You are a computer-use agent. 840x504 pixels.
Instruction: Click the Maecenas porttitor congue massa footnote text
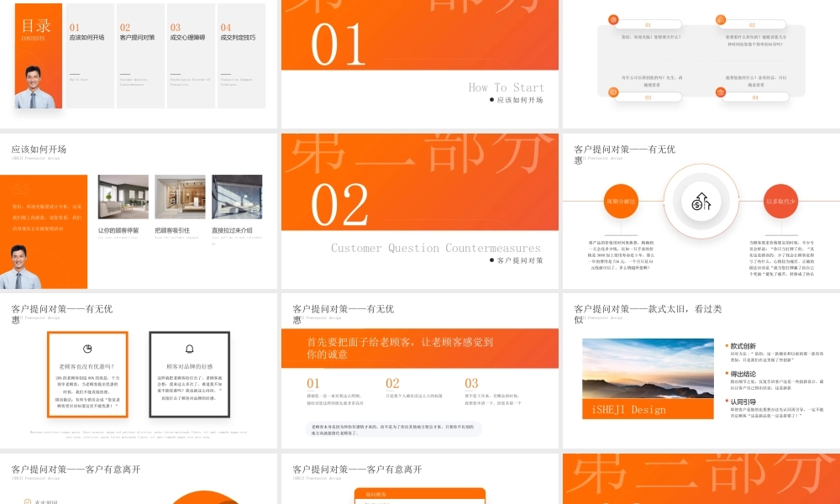click(x=139, y=433)
